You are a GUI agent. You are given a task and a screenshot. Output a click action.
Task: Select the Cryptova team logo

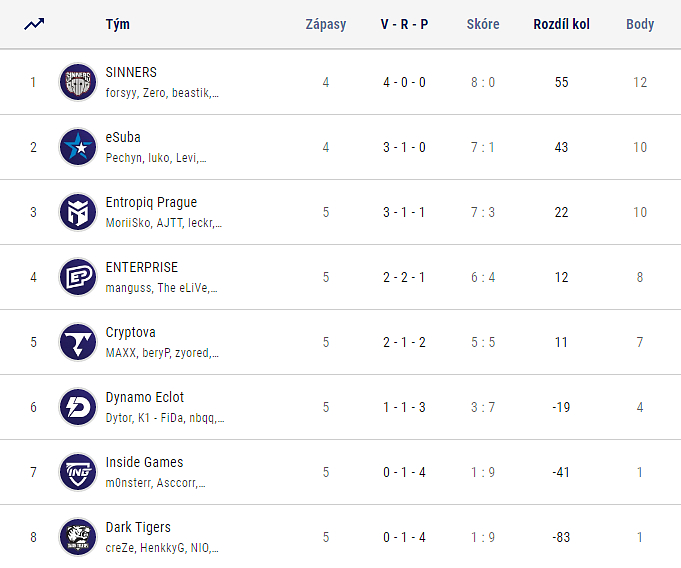tap(77, 342)
